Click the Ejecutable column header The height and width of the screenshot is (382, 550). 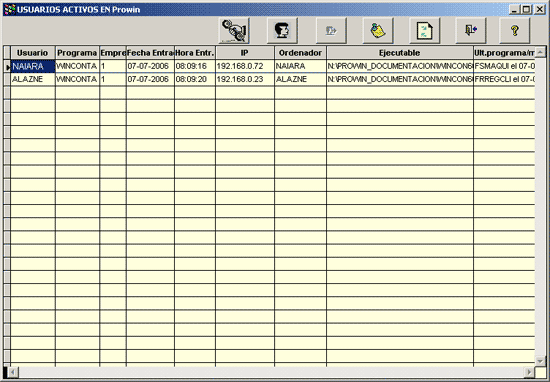pos(400,53)
